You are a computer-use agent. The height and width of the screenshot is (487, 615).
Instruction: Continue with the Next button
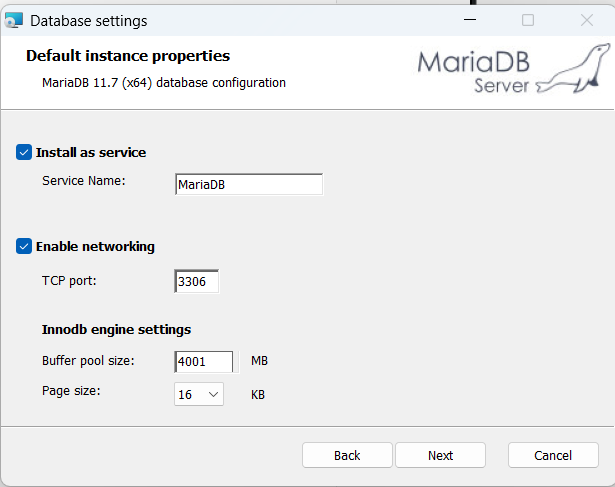pyautogui.click(x=440, y=455)
